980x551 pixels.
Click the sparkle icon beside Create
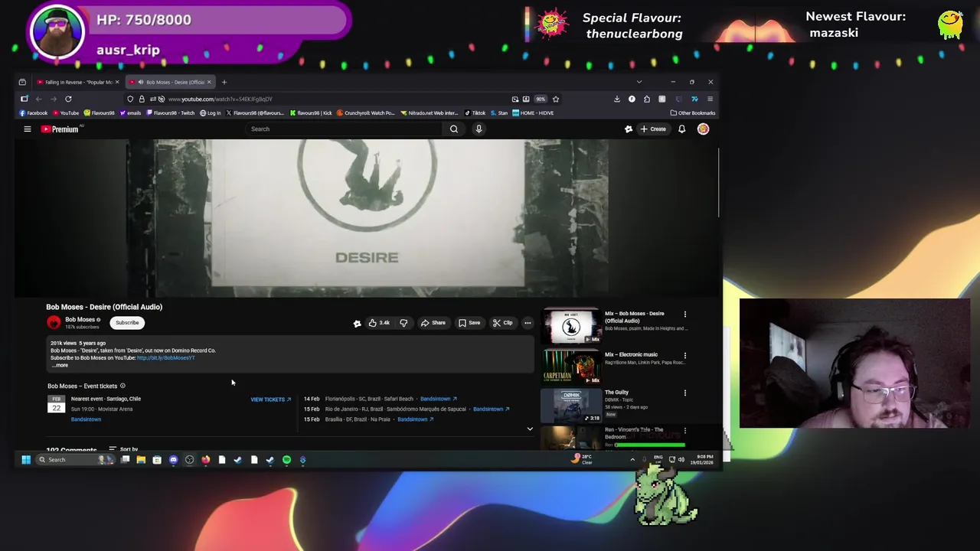coord(629,129)
